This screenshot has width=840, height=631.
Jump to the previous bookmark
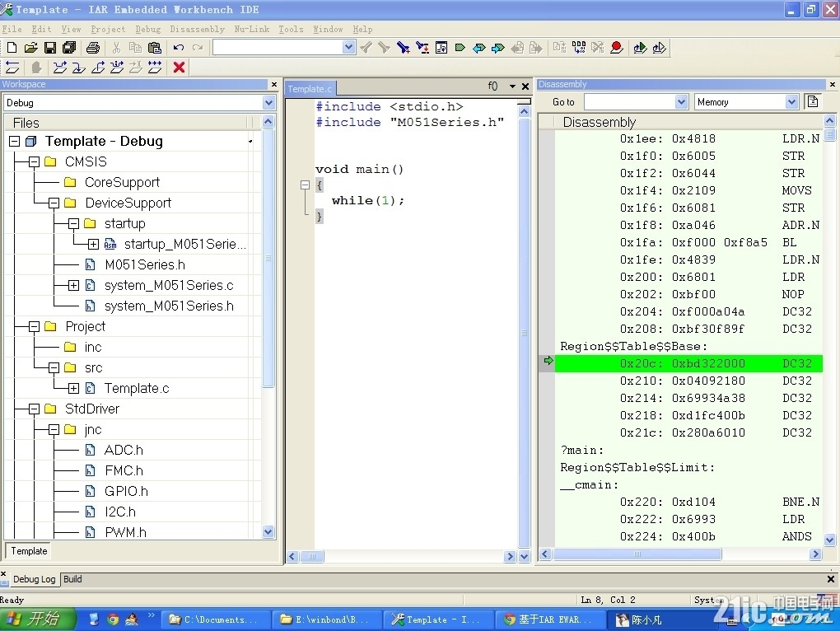click(479, 48)
